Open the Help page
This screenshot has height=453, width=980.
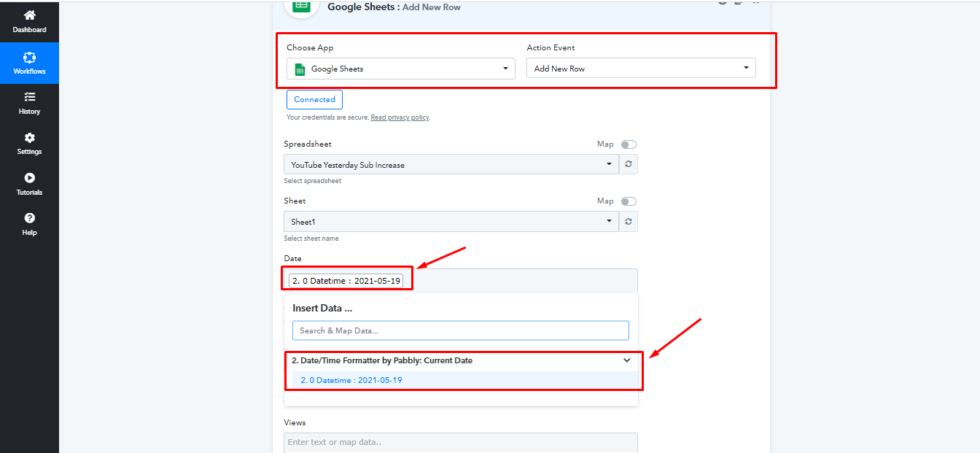tap(29, 225)
